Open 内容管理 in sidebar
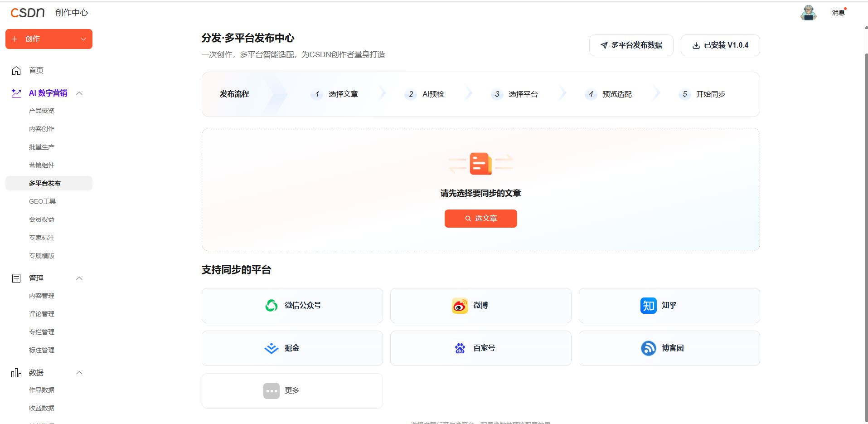Screen dimensions: 868x424 pyautogui.click(x=42, y=296)
